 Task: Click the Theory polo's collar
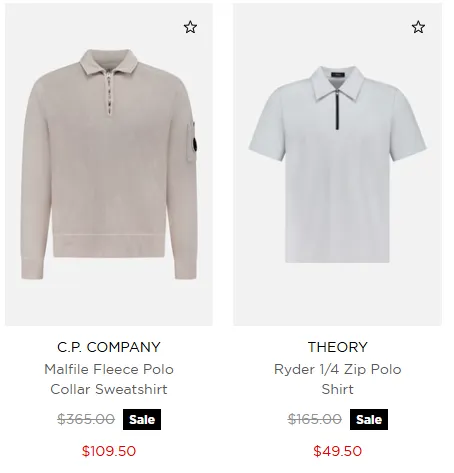pyautogui.click(x=337, y=83)
